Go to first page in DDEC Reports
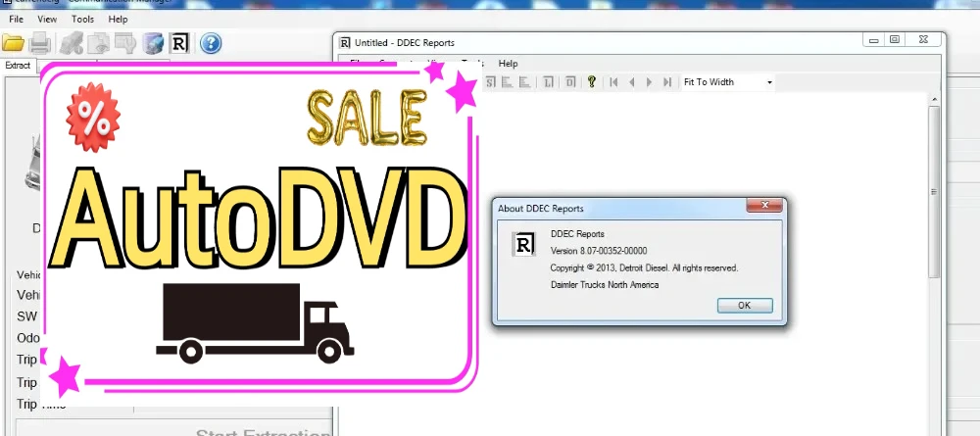Viewport: 980px width, 436px height. (x=613, y=82)
